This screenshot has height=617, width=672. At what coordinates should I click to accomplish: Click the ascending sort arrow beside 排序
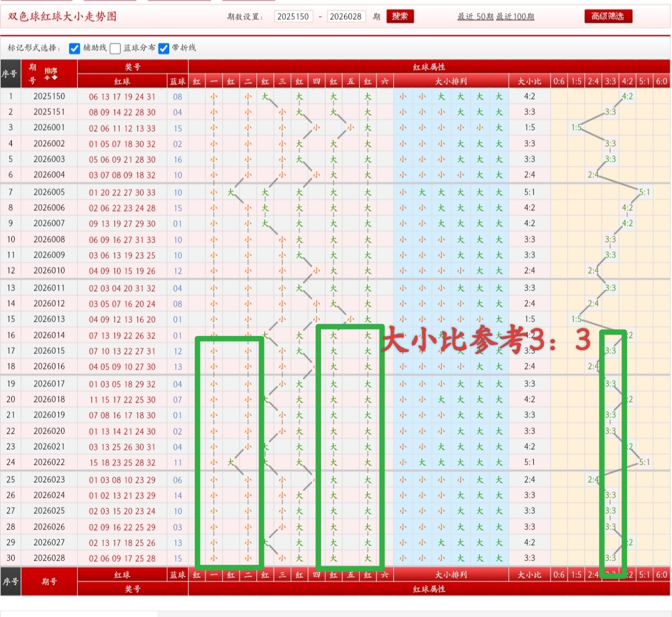click(x=47, y=78)
